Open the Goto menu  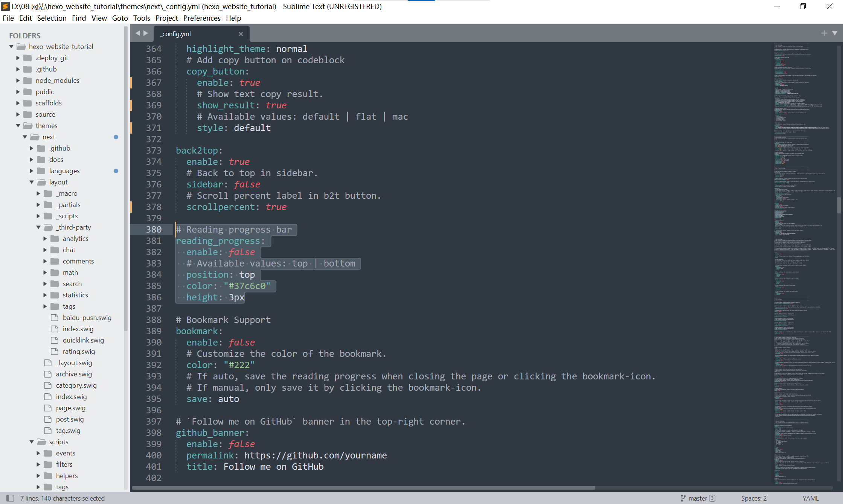tap(120, 18)
